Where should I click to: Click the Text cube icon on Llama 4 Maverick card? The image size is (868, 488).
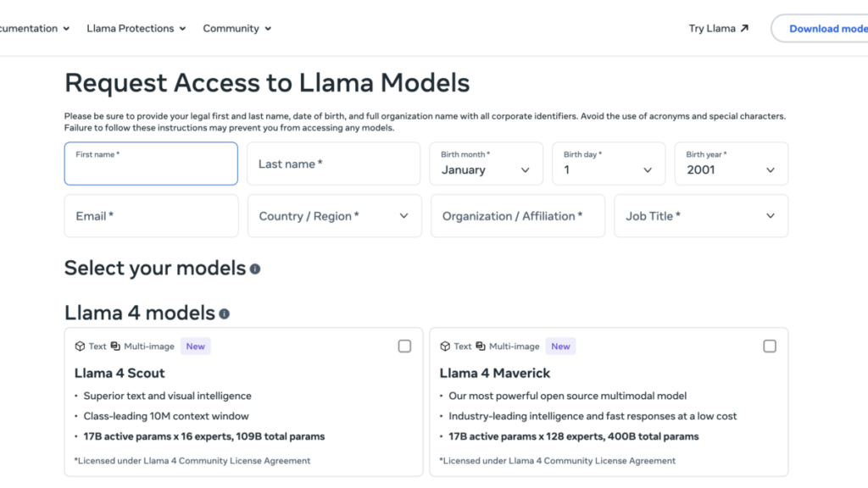point(445,347)
